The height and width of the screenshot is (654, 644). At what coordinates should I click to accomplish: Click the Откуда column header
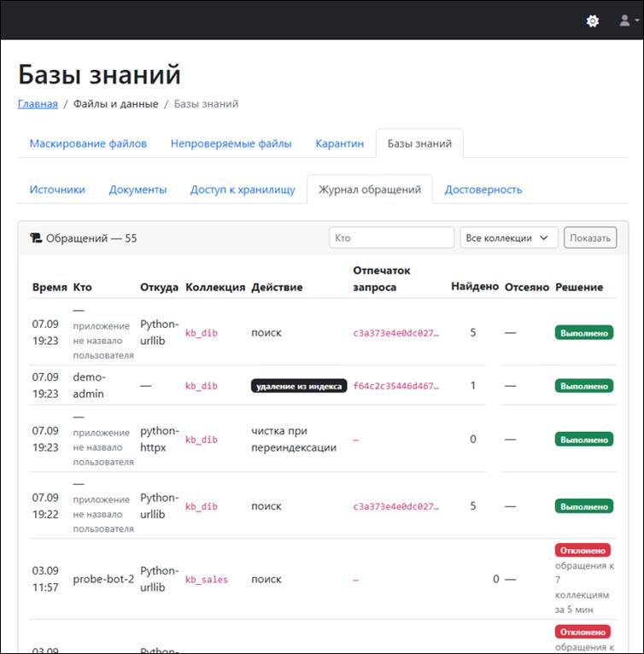159,287
